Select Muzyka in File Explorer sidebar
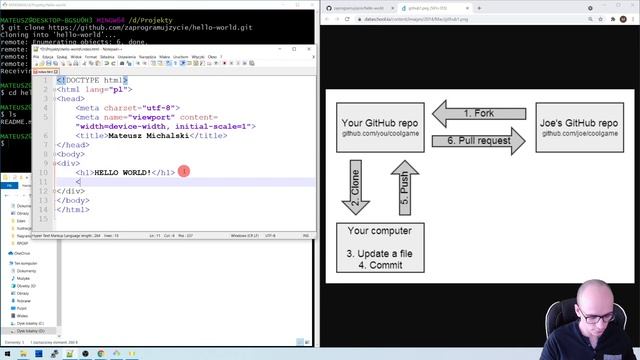The image size is (640, 360). click(x=20, y=278)
